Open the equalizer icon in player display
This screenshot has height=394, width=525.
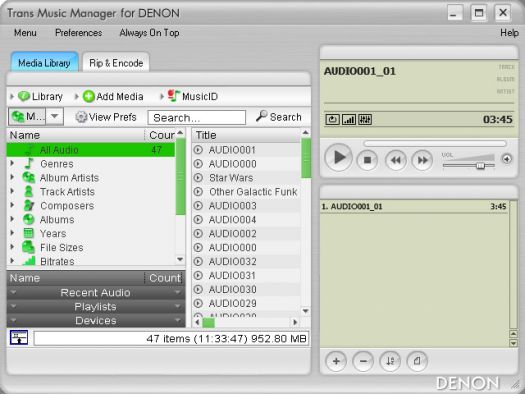coord(365,120)
